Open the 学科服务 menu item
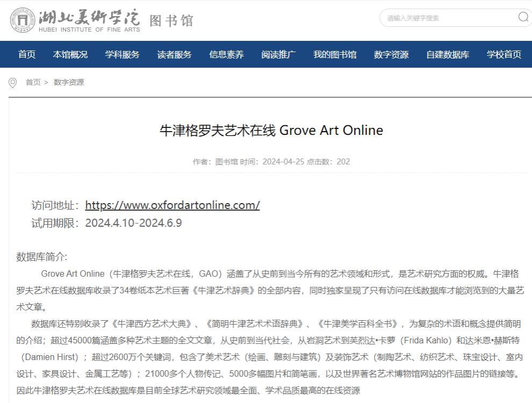Image resolution: width=532 pixels, height=403 pixels. (122, 54)
